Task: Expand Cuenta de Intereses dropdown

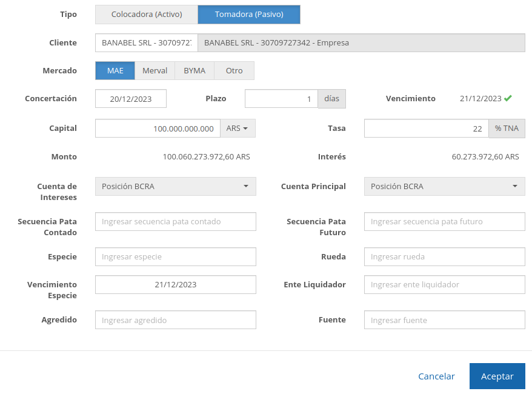Action: tap(176, 187)
